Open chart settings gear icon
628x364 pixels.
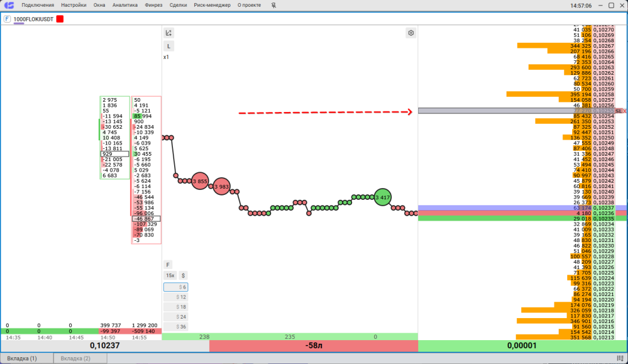(411, 33)
